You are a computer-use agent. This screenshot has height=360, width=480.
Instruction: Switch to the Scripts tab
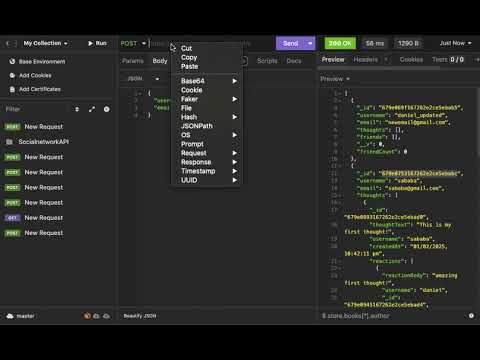point(267,61)
